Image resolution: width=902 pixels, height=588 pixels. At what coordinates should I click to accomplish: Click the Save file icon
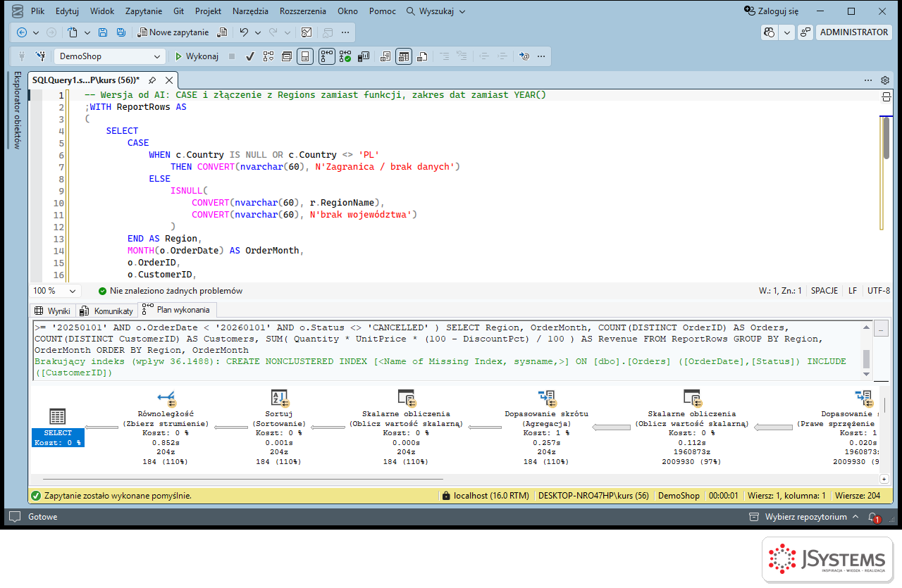[103, 32]
